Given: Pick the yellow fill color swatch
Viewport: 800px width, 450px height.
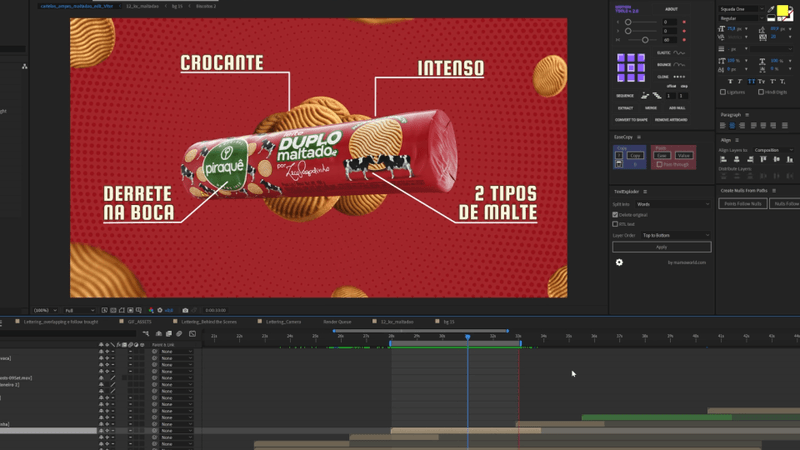Looking at the screenshot, I should [782, 9].
